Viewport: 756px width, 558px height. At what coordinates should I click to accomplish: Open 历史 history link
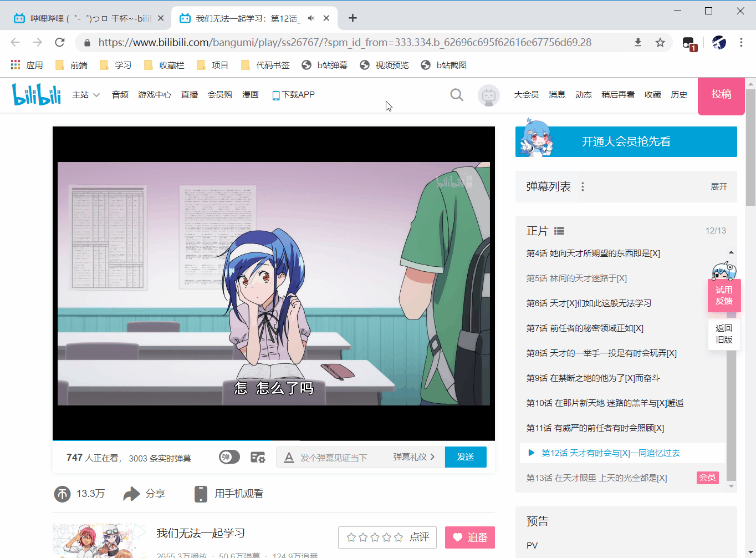[679, 95]
